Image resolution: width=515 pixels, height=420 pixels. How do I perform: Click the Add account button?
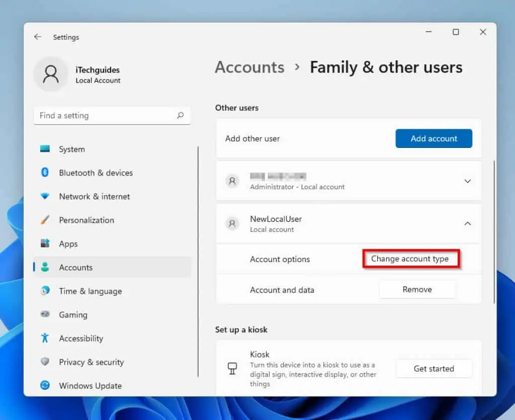pos(434,138)
